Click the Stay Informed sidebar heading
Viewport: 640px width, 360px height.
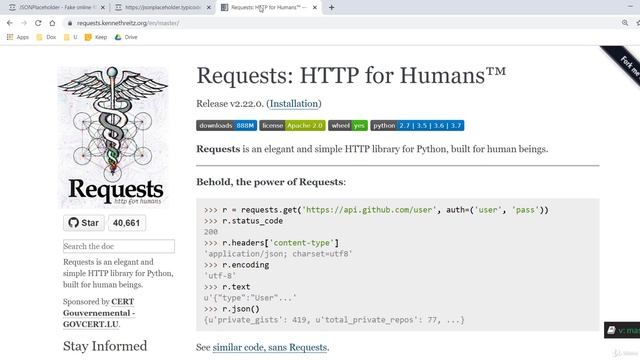click(105, 346)
